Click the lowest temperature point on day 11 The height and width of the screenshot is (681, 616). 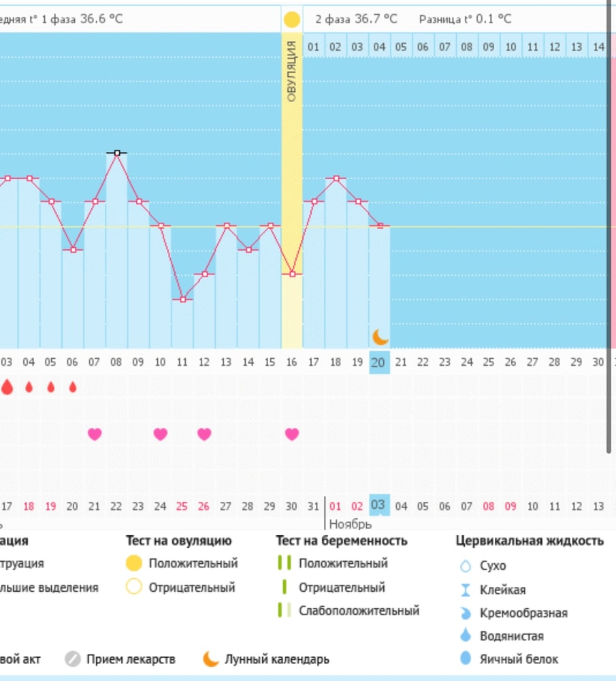tap(182, 299)
